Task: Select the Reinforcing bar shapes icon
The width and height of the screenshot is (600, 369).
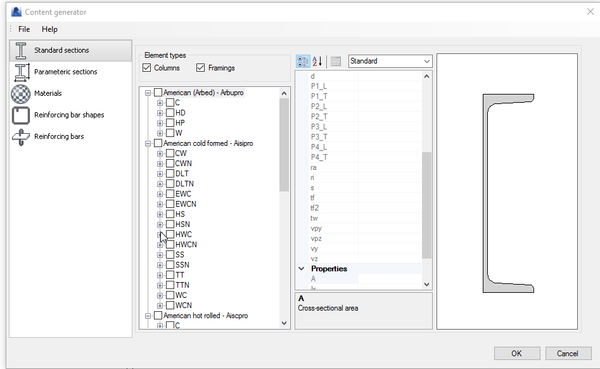Action: pyautogui.click(x=21, y=115)
